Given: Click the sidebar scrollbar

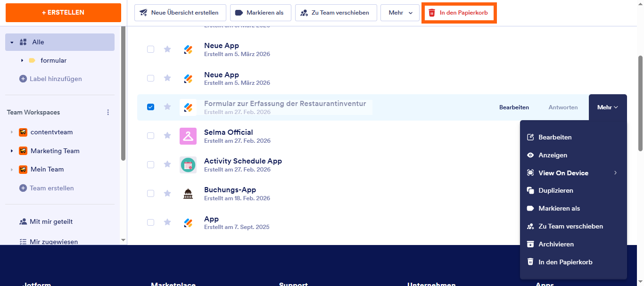Looking at the screenshot, I should pos(124,93).
